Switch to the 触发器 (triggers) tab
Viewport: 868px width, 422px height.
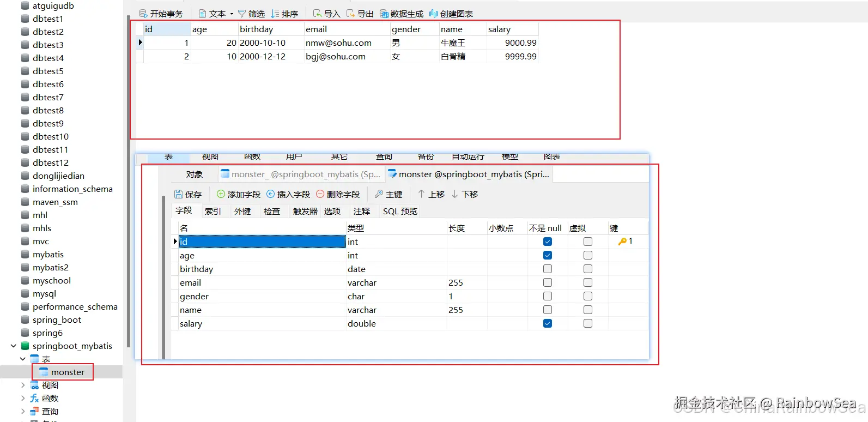305,211
